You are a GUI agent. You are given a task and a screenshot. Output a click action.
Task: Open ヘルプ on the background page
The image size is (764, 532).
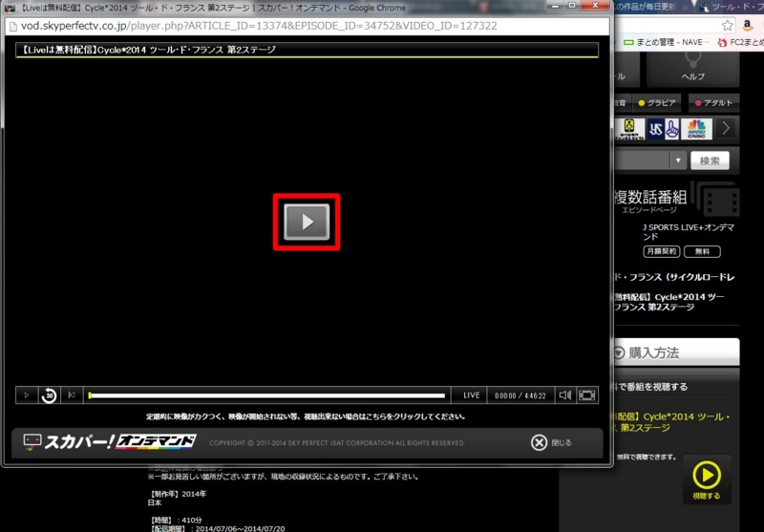(693, 68)
